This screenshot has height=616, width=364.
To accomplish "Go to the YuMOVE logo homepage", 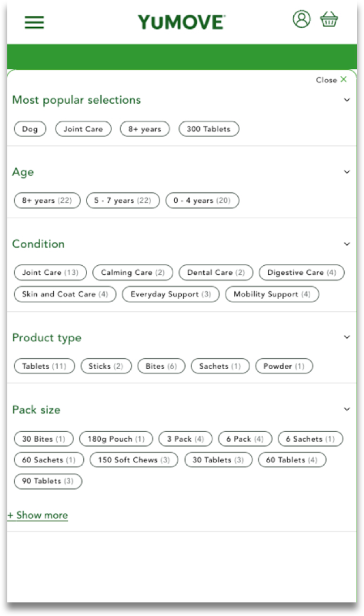I will [182, 22].
